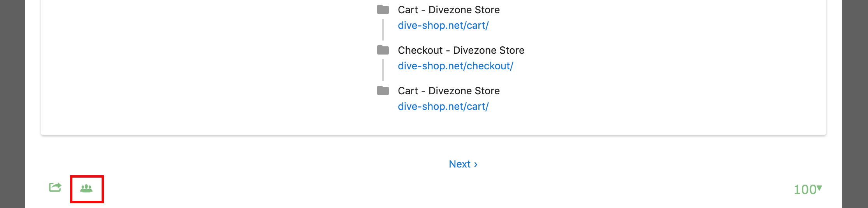
Task: Click the green people group icon
Action: point(86,189)
